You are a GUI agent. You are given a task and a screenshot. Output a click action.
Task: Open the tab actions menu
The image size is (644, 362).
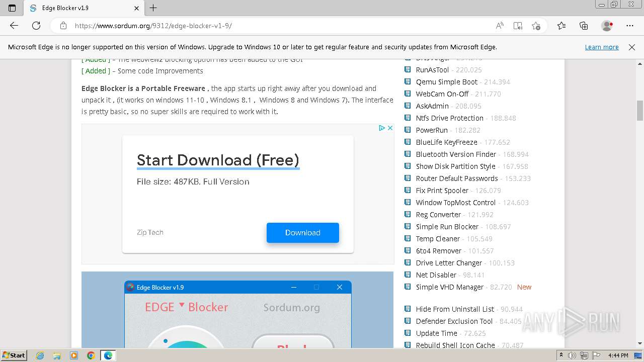12,8
